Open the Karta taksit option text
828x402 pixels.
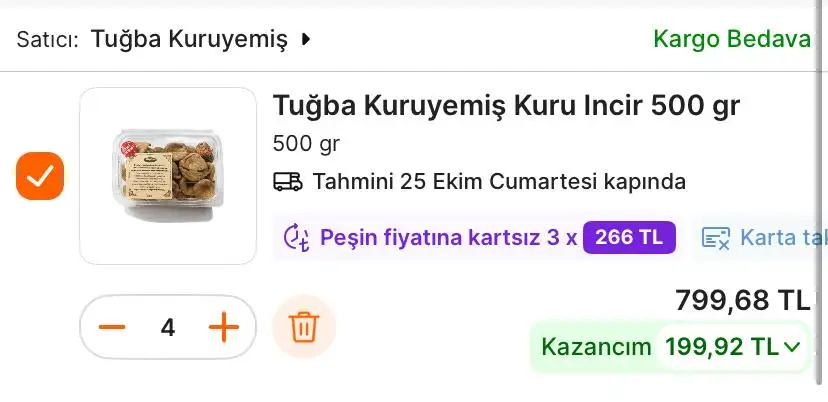pos(782,238)
